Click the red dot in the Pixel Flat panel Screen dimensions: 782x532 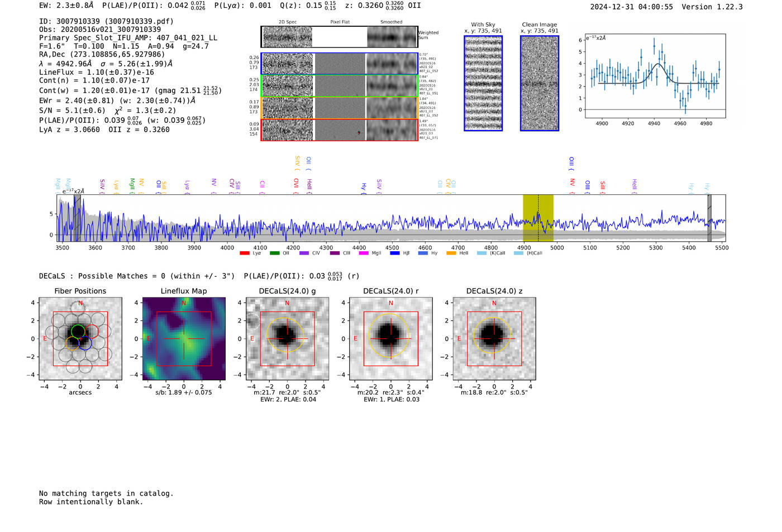(x=358, y=133)
